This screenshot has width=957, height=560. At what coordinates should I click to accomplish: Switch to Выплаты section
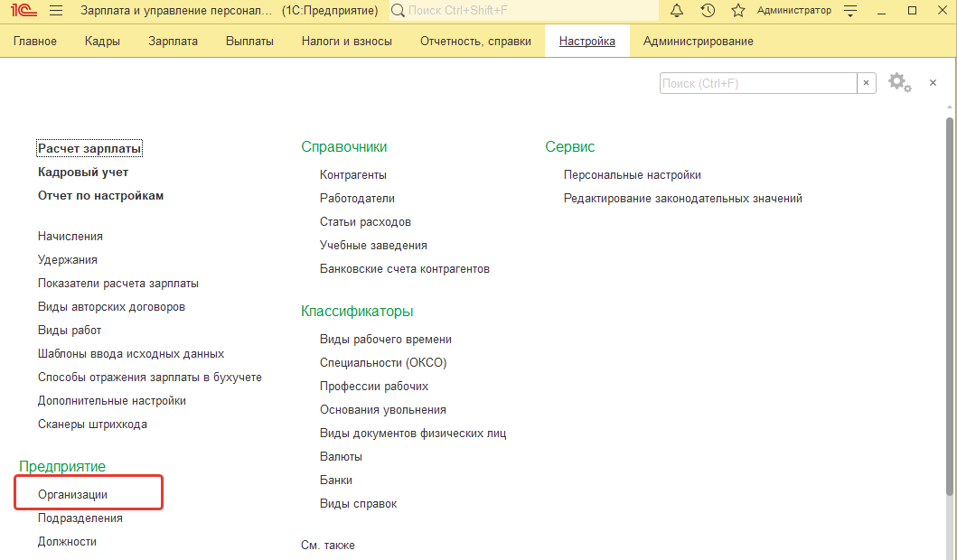(x=249, y=41)
